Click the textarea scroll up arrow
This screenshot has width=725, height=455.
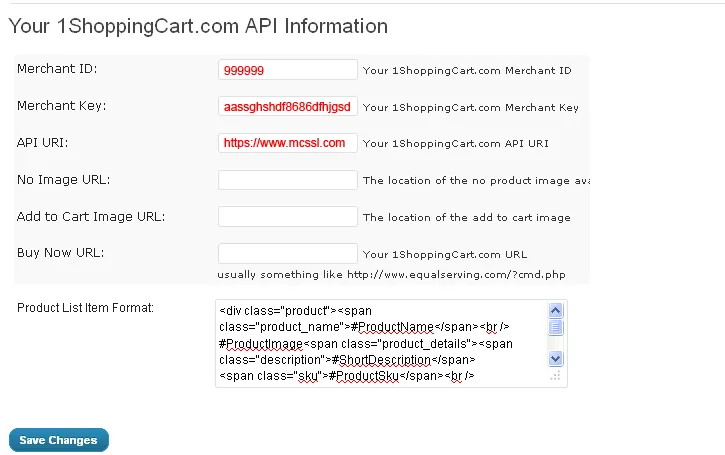click(x=555, y=310)
